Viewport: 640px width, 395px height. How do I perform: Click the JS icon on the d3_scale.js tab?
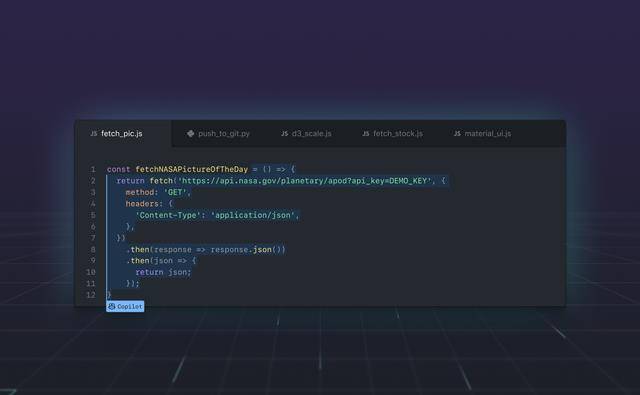click(x=284, y=133)
